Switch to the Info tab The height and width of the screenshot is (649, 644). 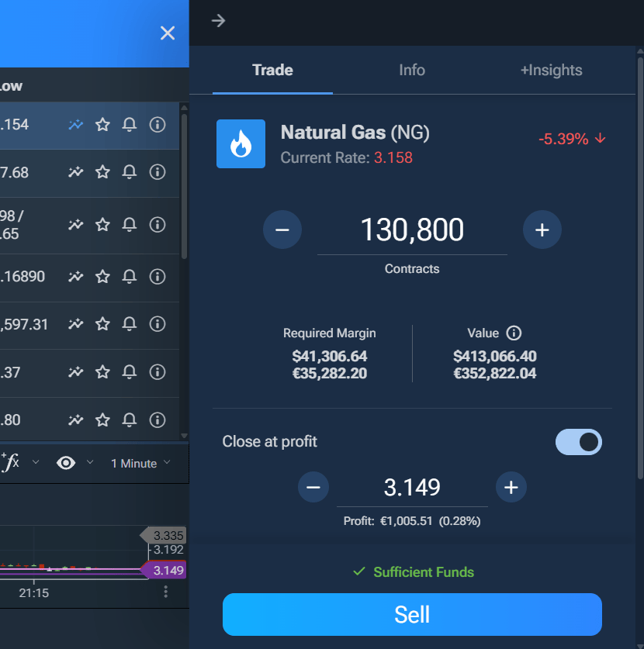[412, 70]
